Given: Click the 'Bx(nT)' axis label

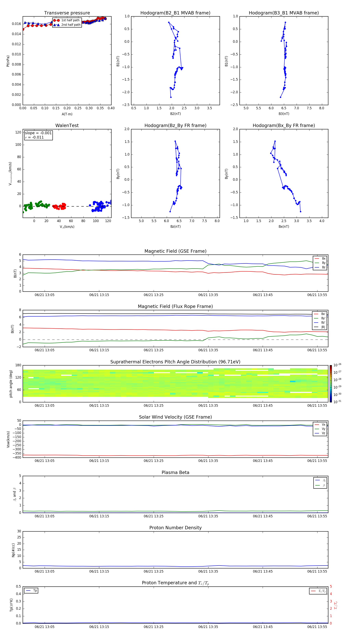Looking at the screenshot, I should pos(284,227).
